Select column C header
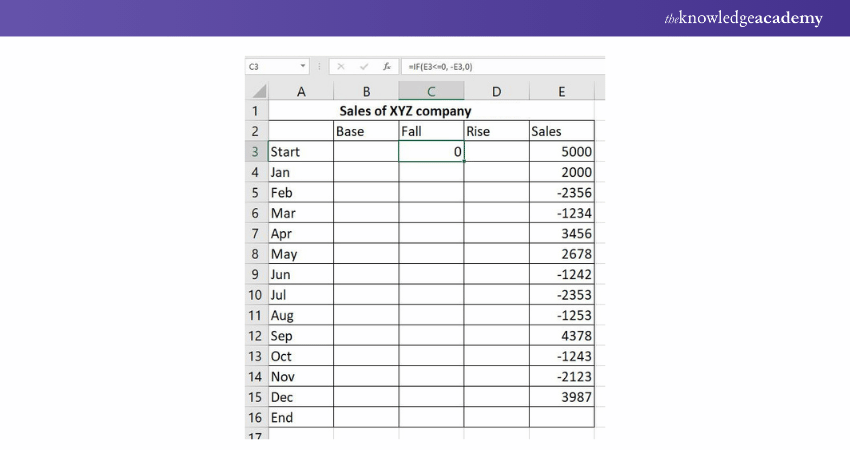The image size is (850, 450). [431, 92]
